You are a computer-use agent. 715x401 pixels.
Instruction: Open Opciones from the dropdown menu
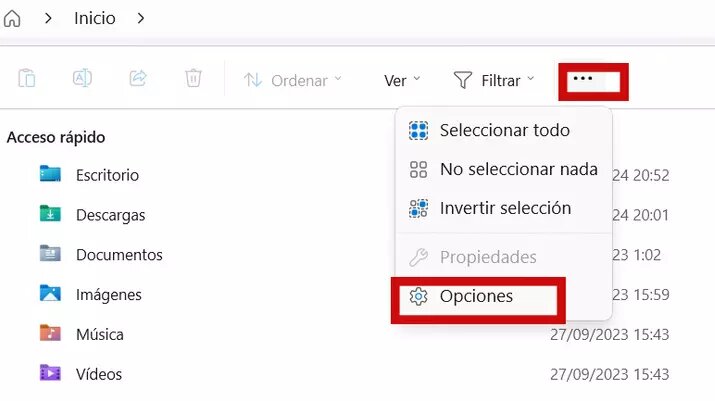tap(476, 296)
